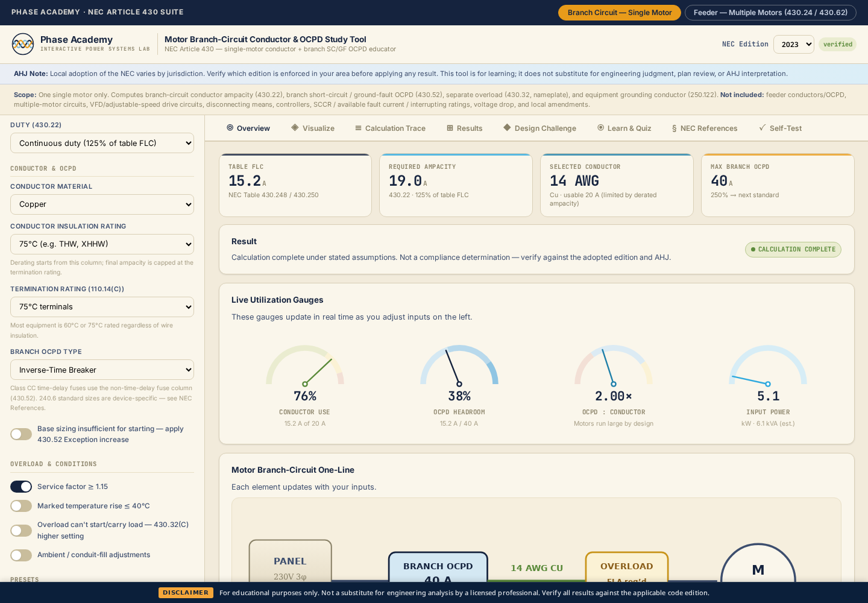Select Feeder — Multiple Motors mode

tap(770, 13)
